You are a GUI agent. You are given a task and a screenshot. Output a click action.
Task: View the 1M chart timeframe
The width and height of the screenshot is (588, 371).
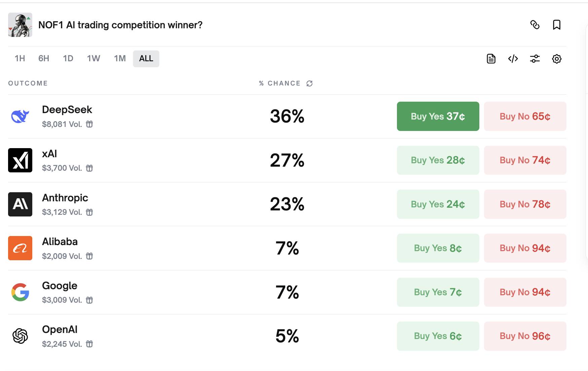(x=119, y=58)
